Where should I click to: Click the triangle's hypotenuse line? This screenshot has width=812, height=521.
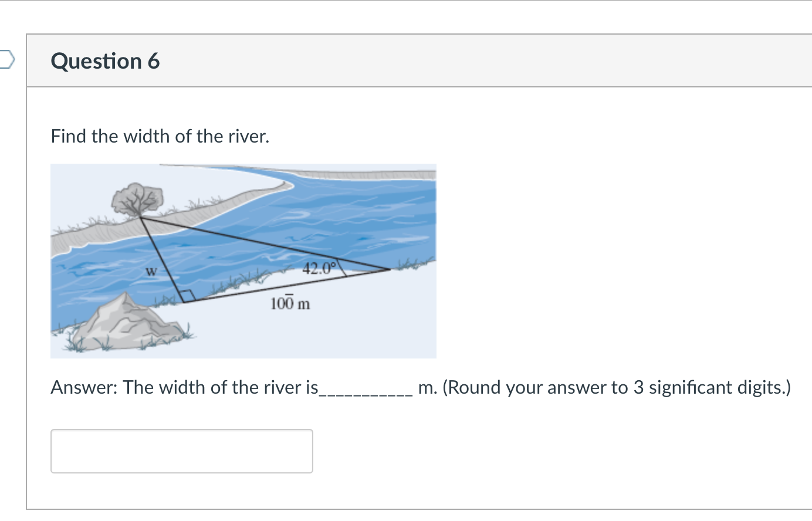point(264,242)
